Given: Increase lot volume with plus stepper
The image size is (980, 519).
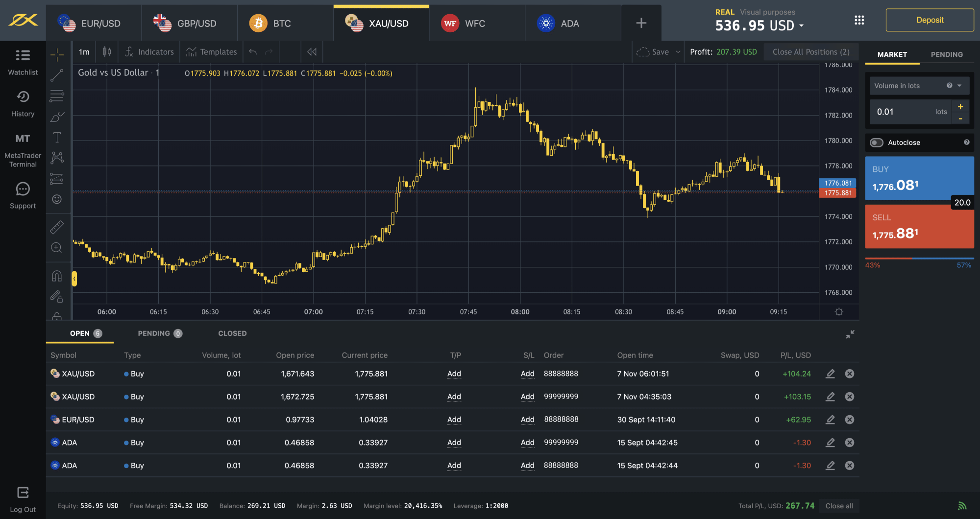Looking at the screenshot, I should 960,106.
